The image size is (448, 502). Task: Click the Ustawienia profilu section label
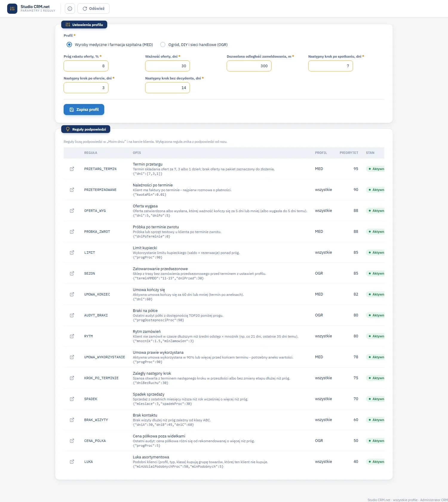(x=84, y=25)
